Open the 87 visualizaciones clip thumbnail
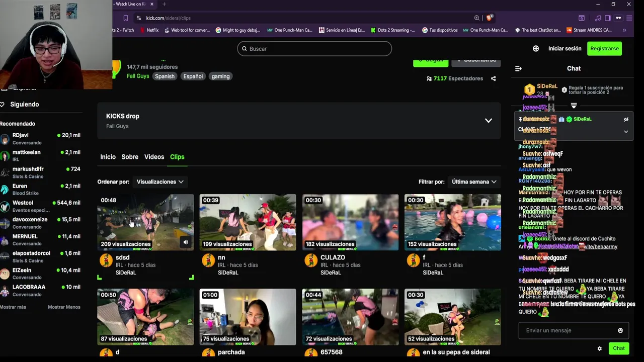The height and width of the screenshot is (362, 644). (x=145, y=317)
